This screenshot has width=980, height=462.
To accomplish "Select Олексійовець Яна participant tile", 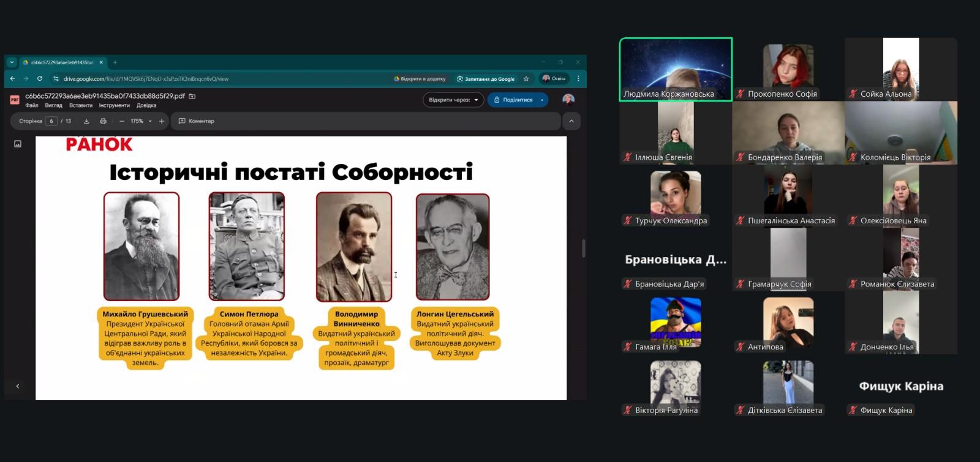I will point(901,196).
